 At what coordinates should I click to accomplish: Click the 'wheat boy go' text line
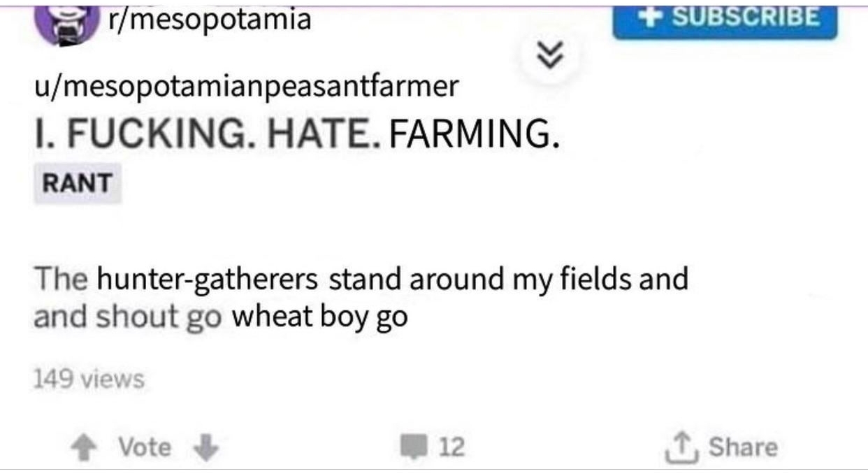coord(319,317)
